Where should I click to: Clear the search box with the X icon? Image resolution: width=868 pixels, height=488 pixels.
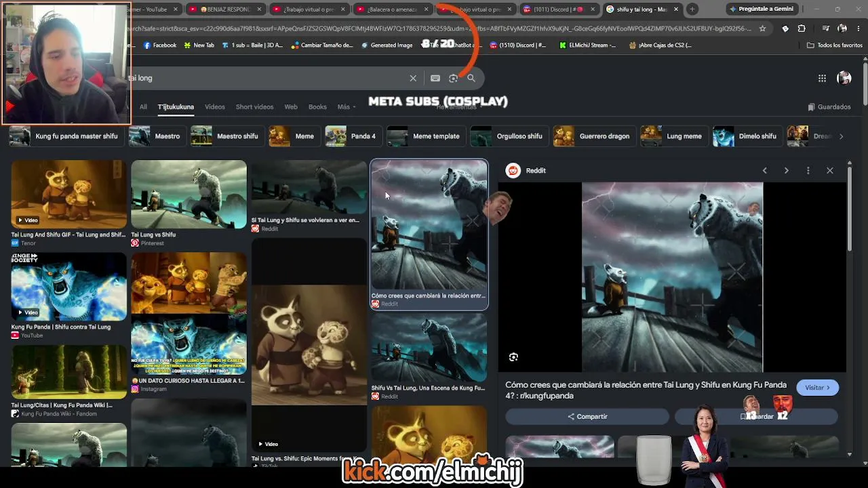(413, 78)
